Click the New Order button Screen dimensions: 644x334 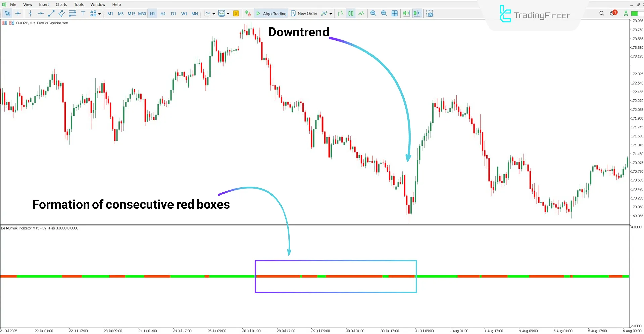[304, 13]
